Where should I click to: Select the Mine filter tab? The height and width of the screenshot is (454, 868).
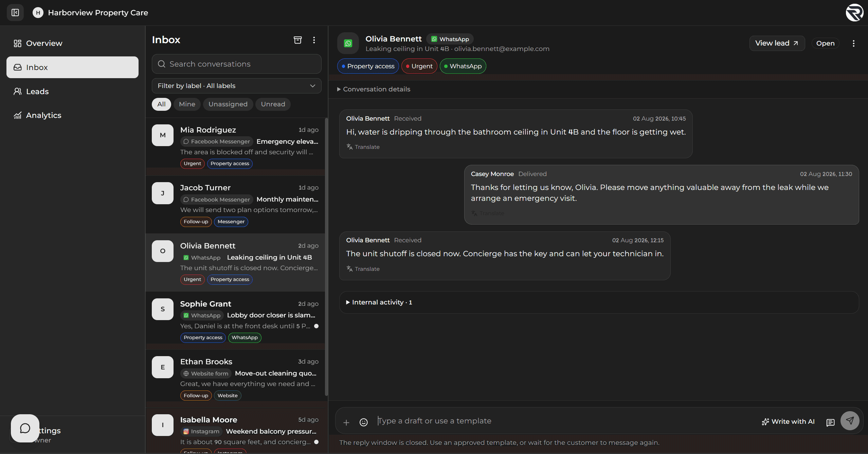[x=187, y=104]
